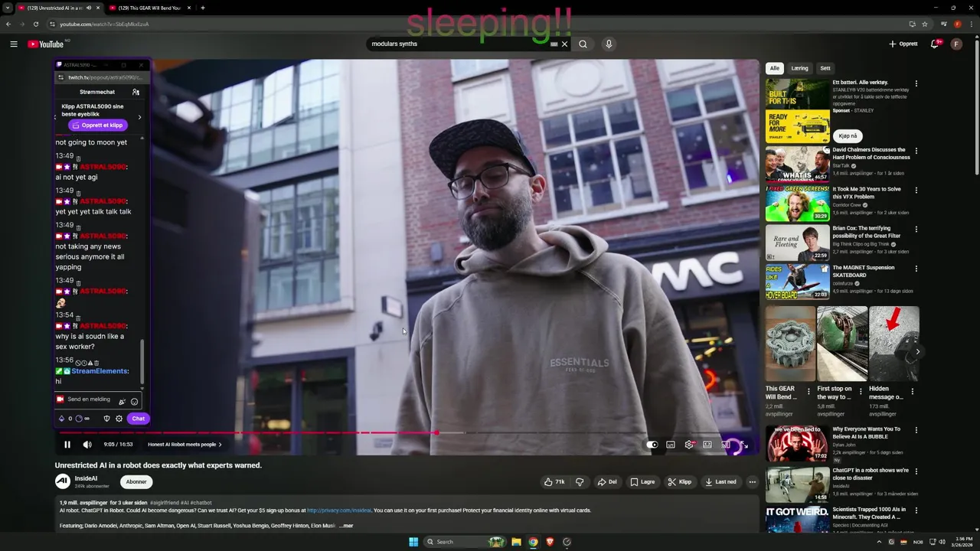Open options for 'Why Everyone Wants You To Believe' video
Screen dimensions: 980x551
coord(916,430)
